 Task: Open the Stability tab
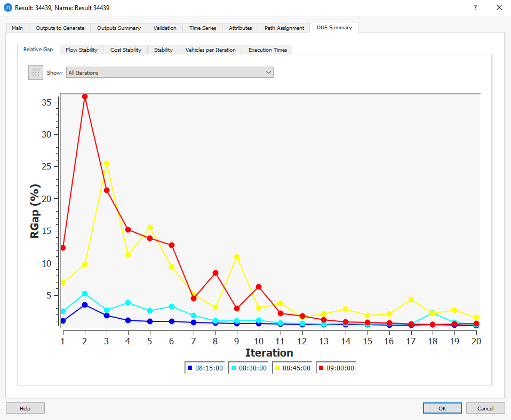163,49
